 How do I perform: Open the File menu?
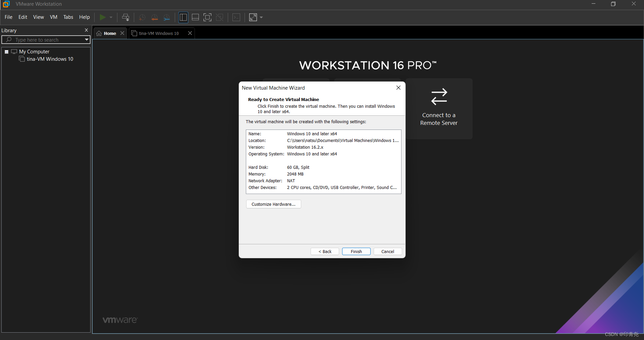pos(8,17)
